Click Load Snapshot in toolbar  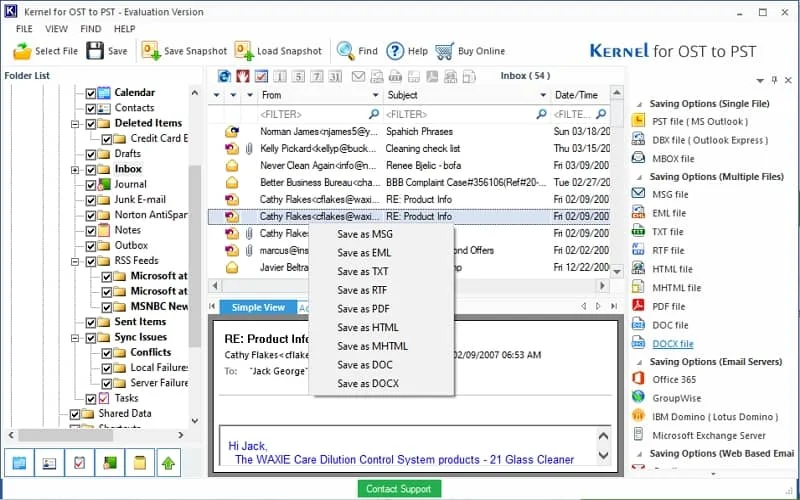click(x=278, y=51)
